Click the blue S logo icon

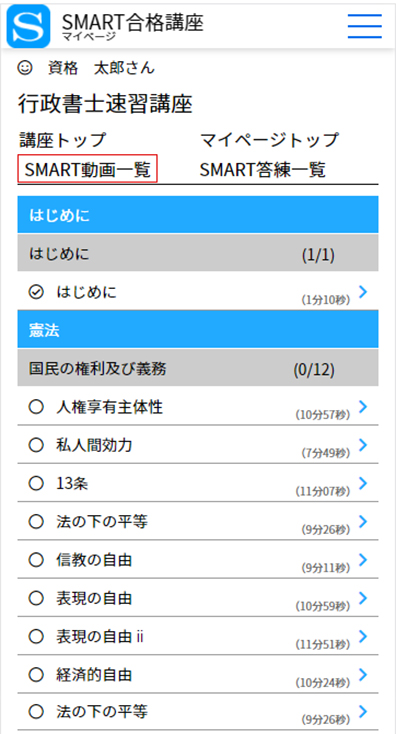(x=29, y=26)
